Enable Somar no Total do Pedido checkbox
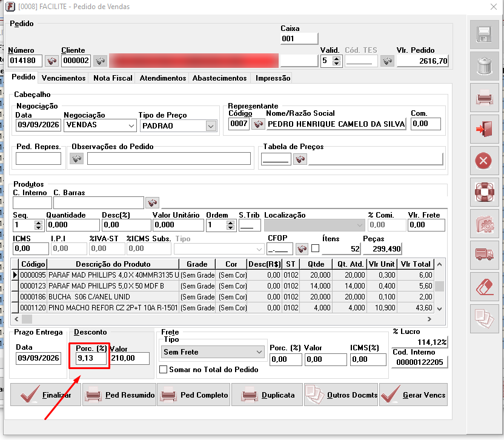Viewport: 504px width, 440px height. tap(164, 370)
